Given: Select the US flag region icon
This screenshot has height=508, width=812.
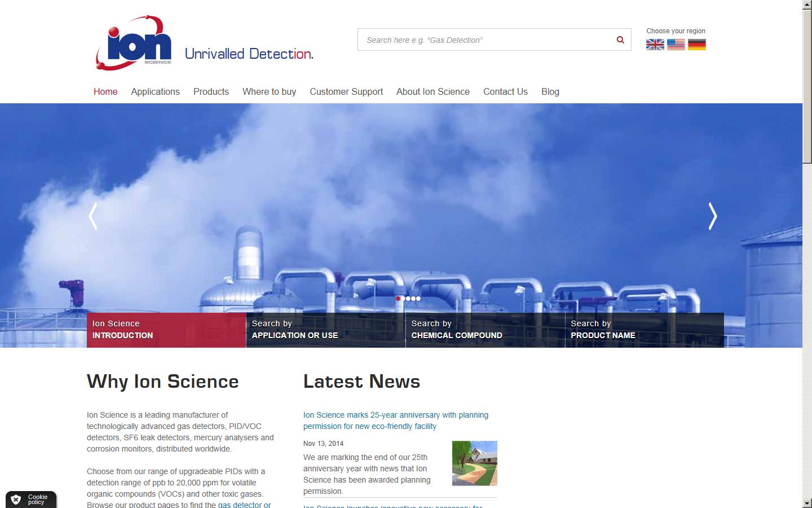Looking at the screenshot, I should pyautogui.click(x=676, y=44).
